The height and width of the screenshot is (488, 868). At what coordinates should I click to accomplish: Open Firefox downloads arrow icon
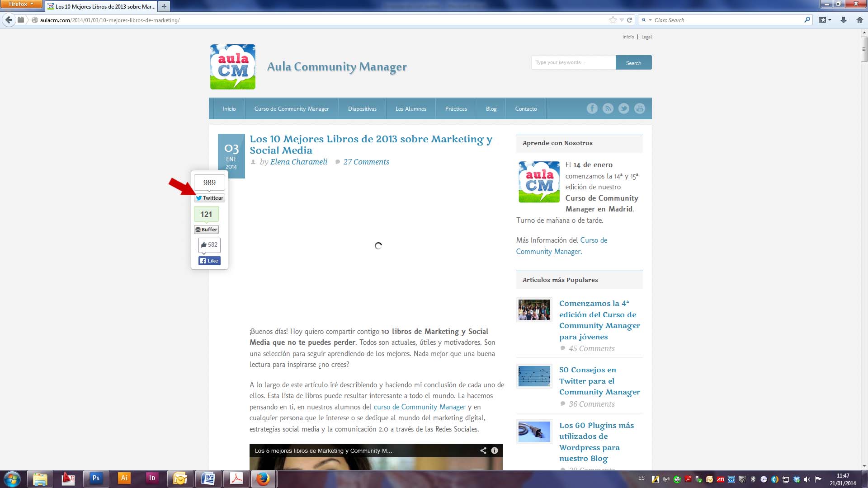(843, 20)
